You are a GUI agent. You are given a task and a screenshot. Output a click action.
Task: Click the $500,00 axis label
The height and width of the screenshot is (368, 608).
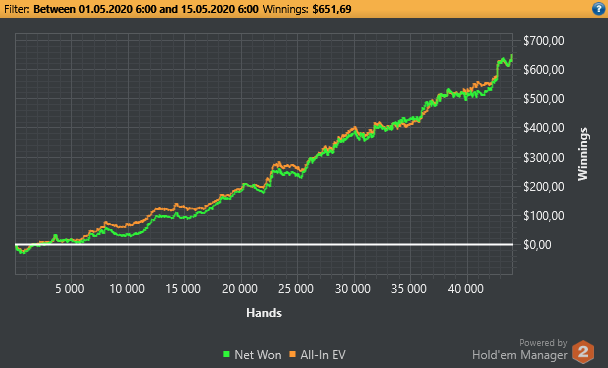pos(544,98)
